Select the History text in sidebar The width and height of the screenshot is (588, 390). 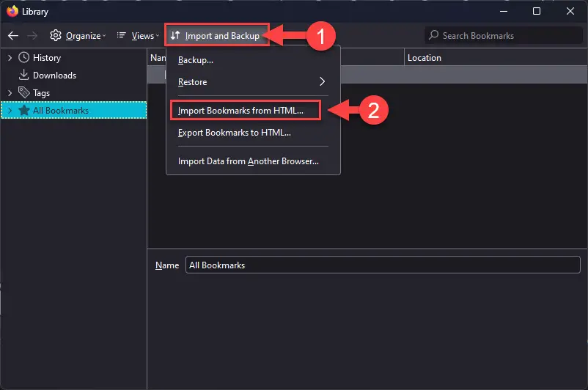[x=47, y=58]
